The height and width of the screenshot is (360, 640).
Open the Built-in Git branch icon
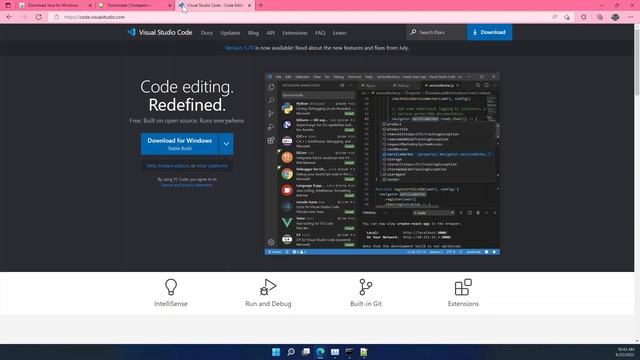point(366,287)
